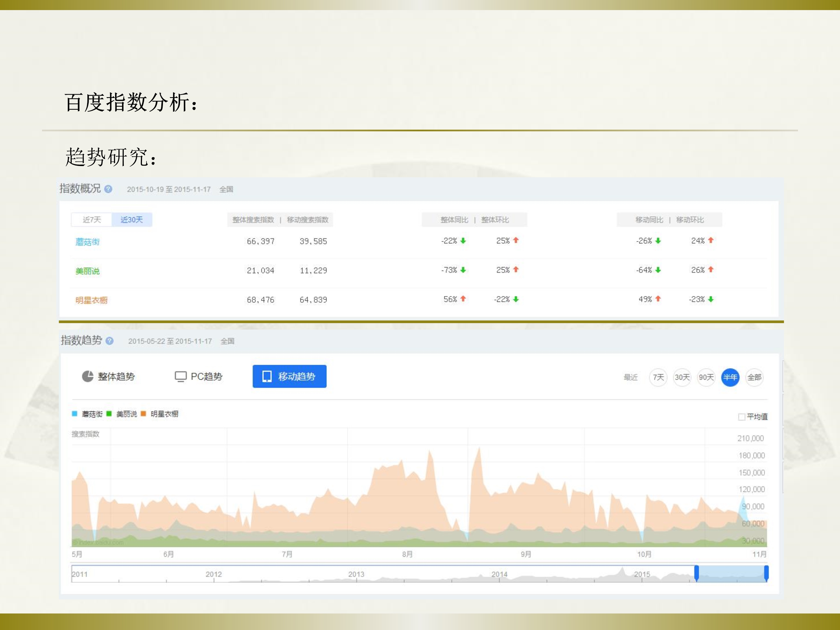This screenshot has width=840, height=630.
Task: Click the left timeline range handle
Action: tap(696, 573)
